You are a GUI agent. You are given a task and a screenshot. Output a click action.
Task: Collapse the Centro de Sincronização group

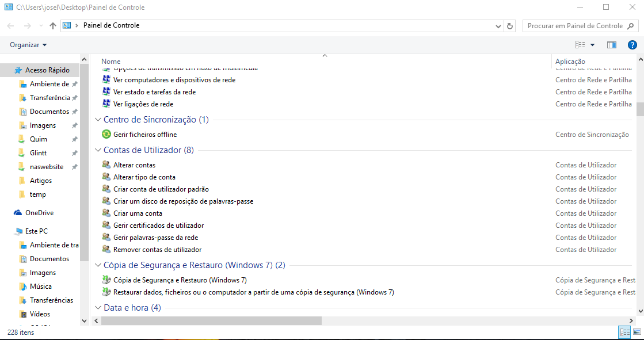(97, 120)
